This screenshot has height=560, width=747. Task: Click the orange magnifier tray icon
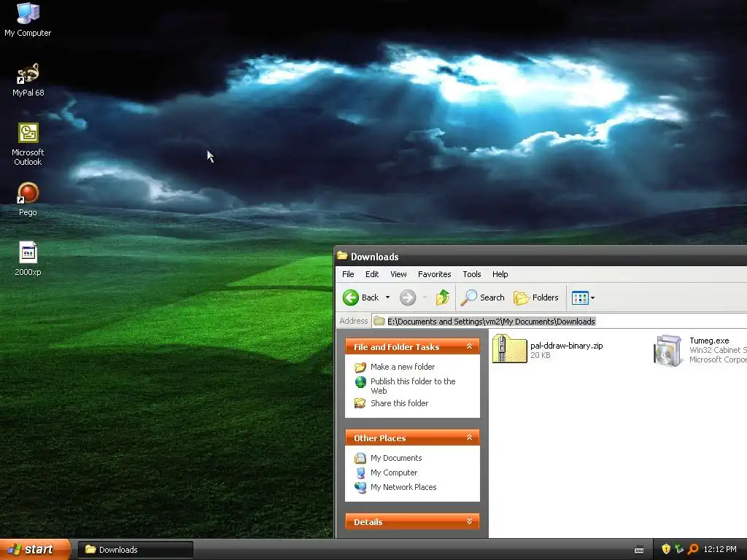click(x=693, y=549)
